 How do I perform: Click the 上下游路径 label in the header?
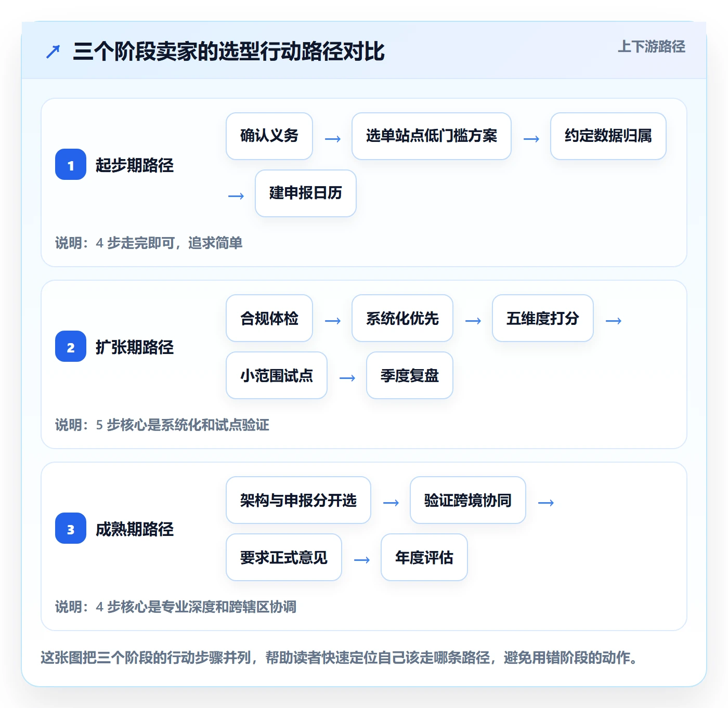(651, 46)
